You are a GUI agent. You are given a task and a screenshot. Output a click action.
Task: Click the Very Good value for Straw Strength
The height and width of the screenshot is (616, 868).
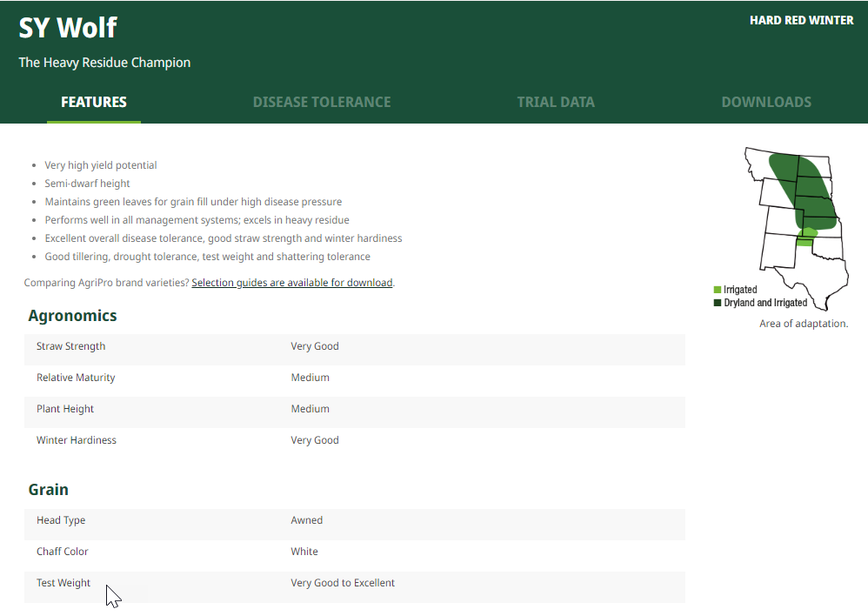tap(315, 346)
